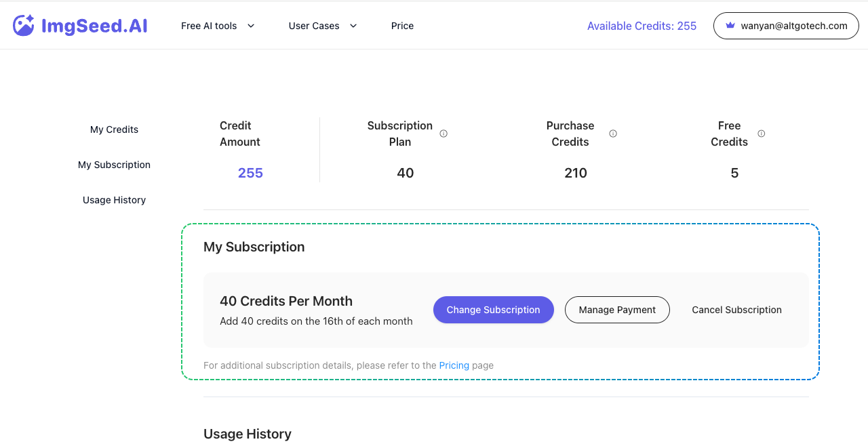Screen dimensions: 868x446
Task: Click the Available Credits: 255 indicator
Action: (x=642, y=26)
